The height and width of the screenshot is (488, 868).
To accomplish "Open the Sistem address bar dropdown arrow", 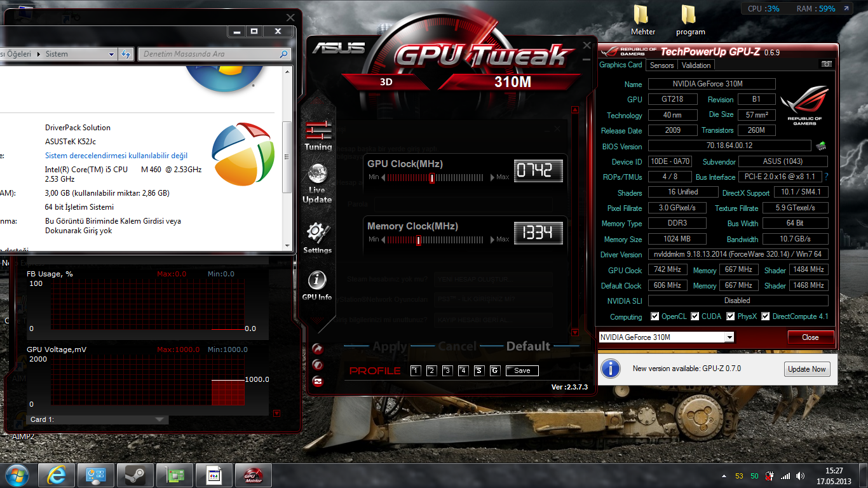I will click(x=112, y=54).
